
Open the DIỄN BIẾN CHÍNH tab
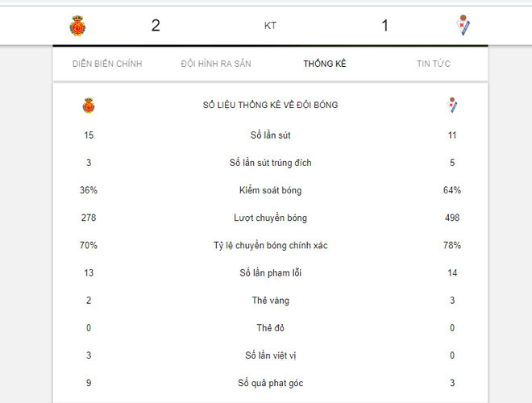coord(107,64)
